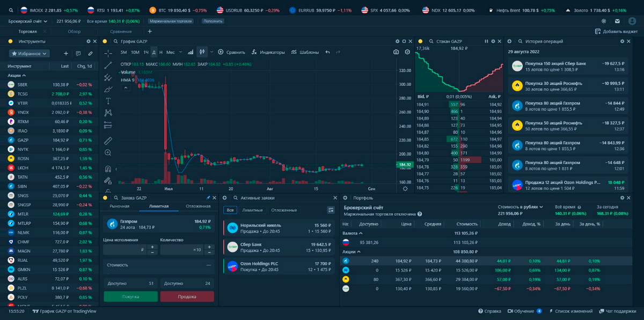Edit the watchlist with the pencil icon

[91, 54]
